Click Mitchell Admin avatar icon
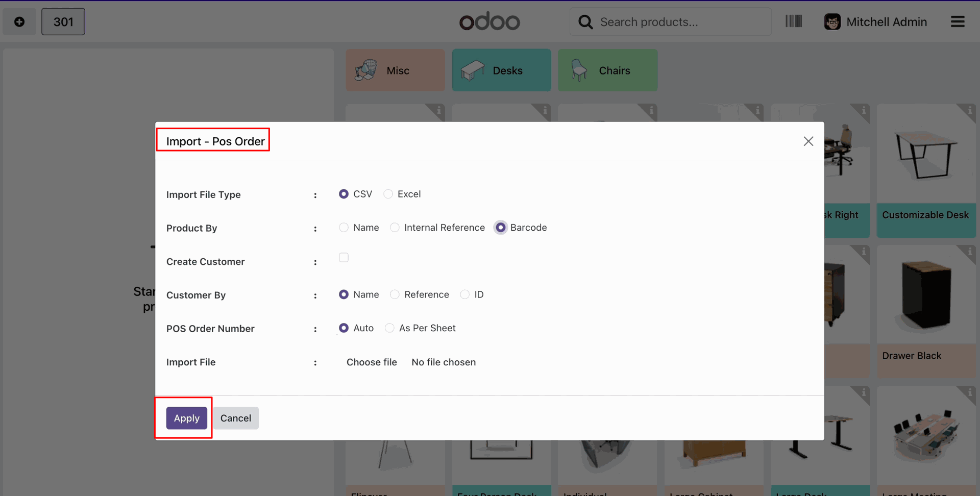The height and width of the screenshot is (496, 980). (832, 22)
